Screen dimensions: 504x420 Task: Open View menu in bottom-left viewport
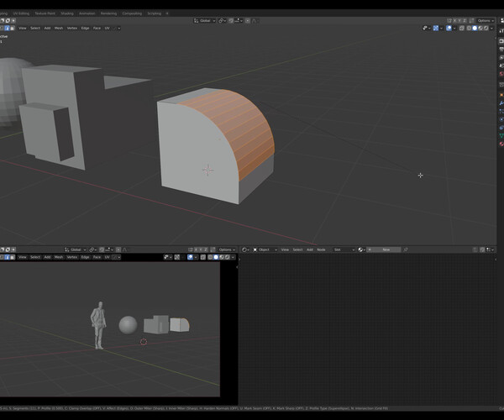pos(22,257)
